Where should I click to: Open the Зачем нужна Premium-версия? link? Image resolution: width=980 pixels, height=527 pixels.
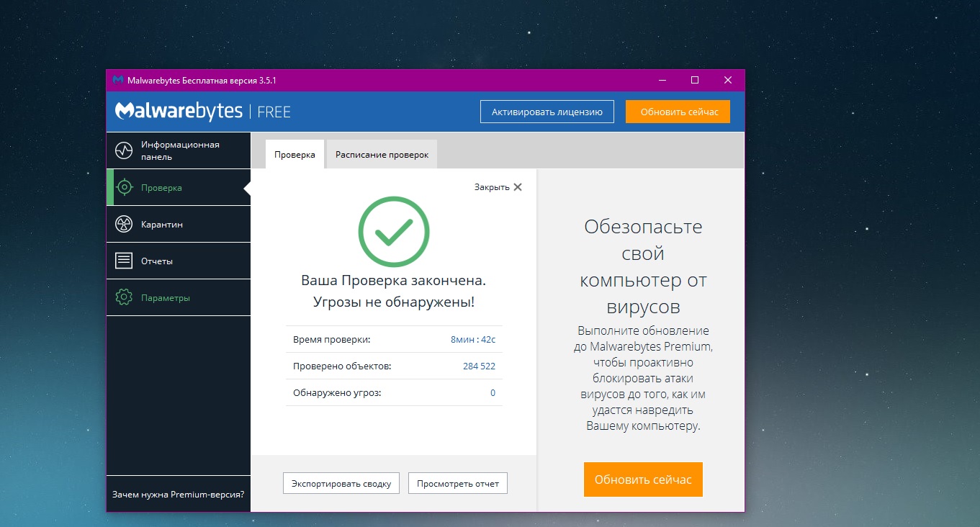pos(178,495)
